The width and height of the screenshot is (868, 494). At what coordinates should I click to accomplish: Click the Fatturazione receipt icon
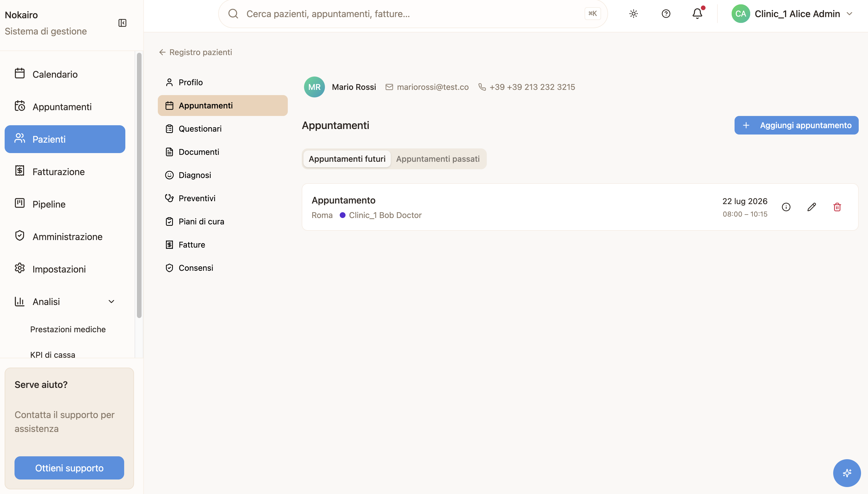[20, 171]
